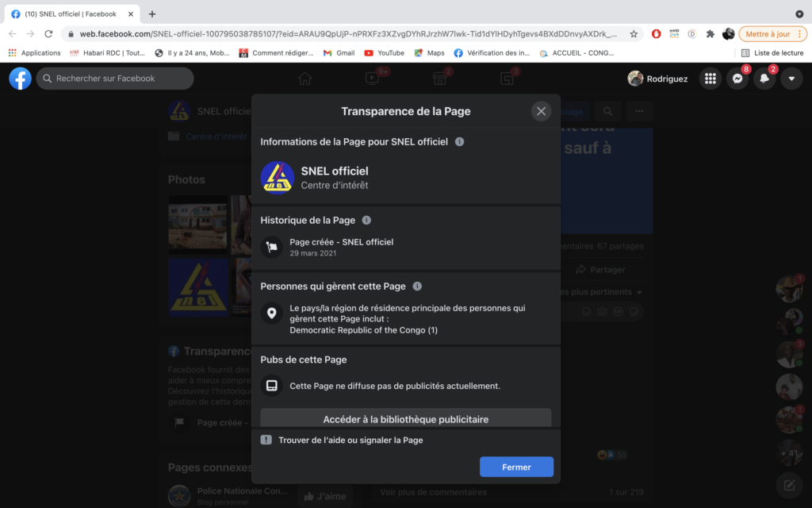Open the Groups icon with badge 3
The height and width of the screenshot is (508, 812).
[507, 79]
